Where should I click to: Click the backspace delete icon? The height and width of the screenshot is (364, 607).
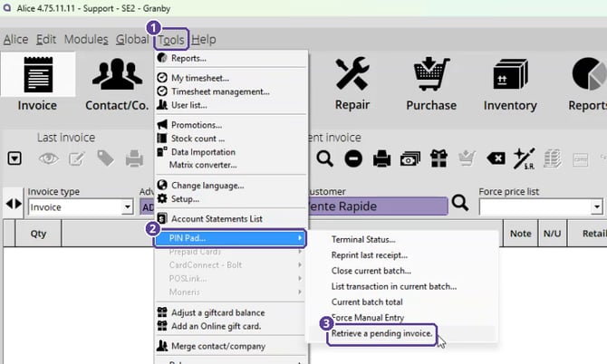(496, 158)
